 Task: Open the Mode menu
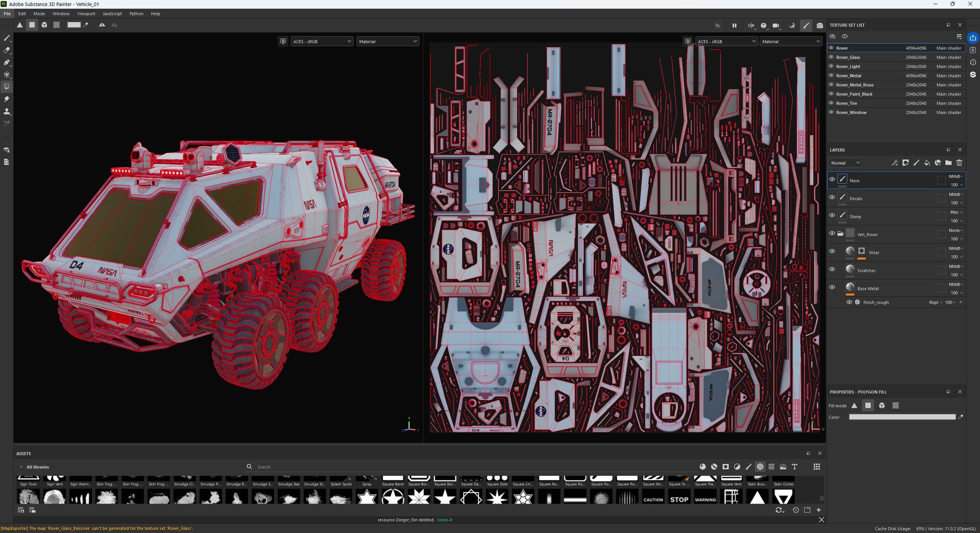pos(39,14)
